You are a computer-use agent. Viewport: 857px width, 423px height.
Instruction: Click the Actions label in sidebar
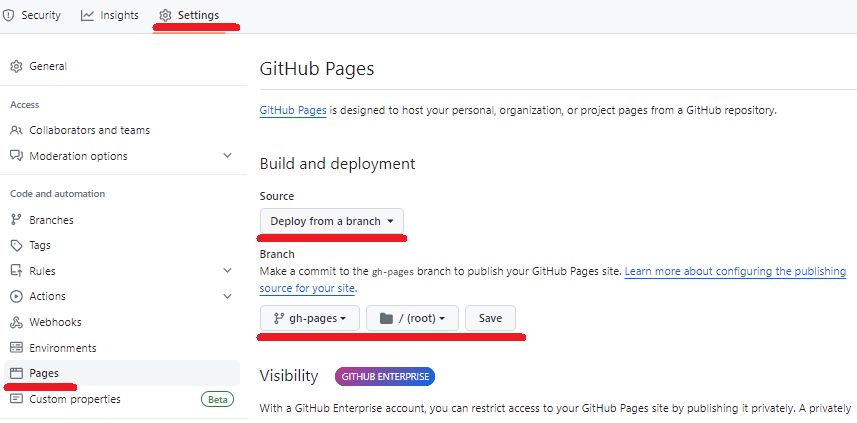pyautogui.click(x=48, y=296)
